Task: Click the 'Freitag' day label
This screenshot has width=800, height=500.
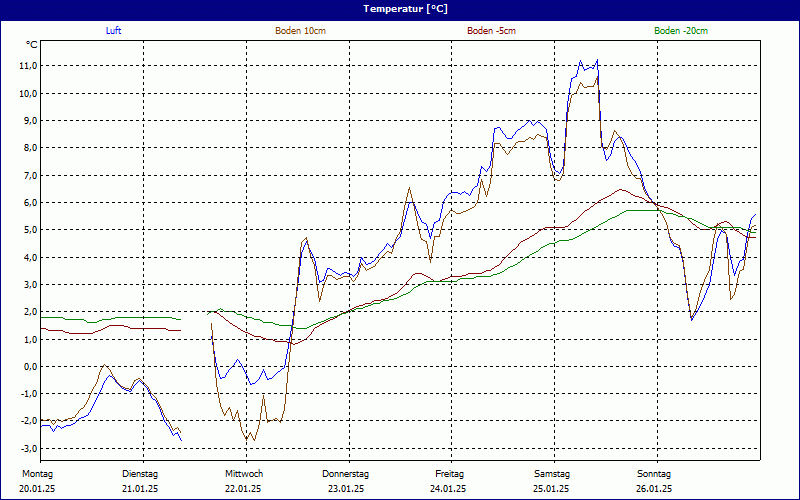Action: (x=449, y=474)
